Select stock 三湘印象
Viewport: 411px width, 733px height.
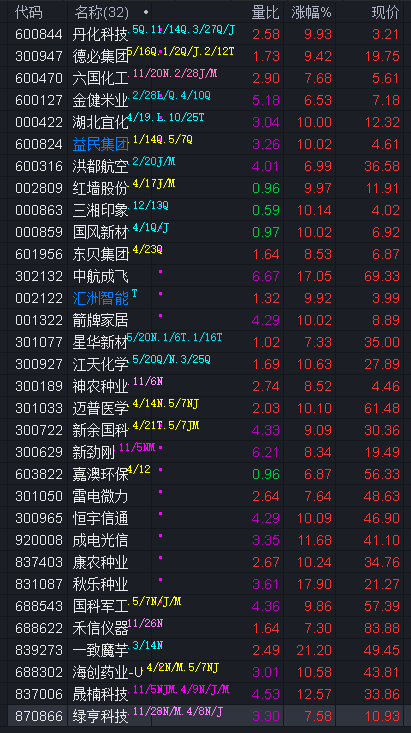click(101, 210)
